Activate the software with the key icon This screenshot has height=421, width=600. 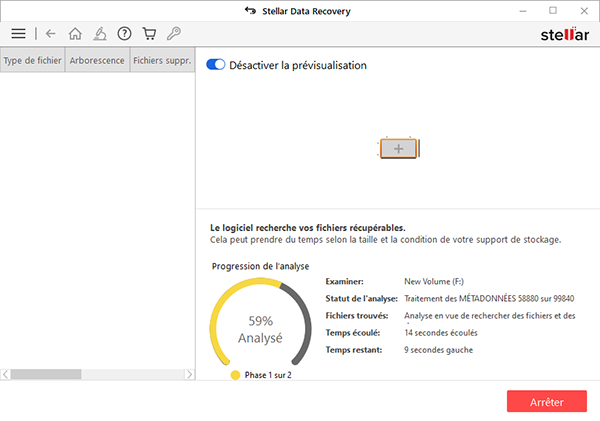pos(174,34)
